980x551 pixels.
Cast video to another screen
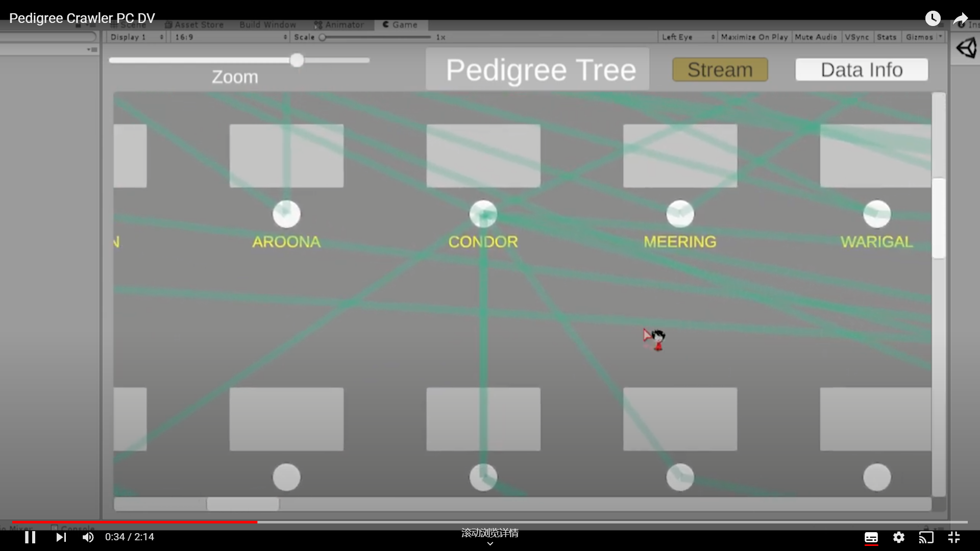click(x=926, y=537)
